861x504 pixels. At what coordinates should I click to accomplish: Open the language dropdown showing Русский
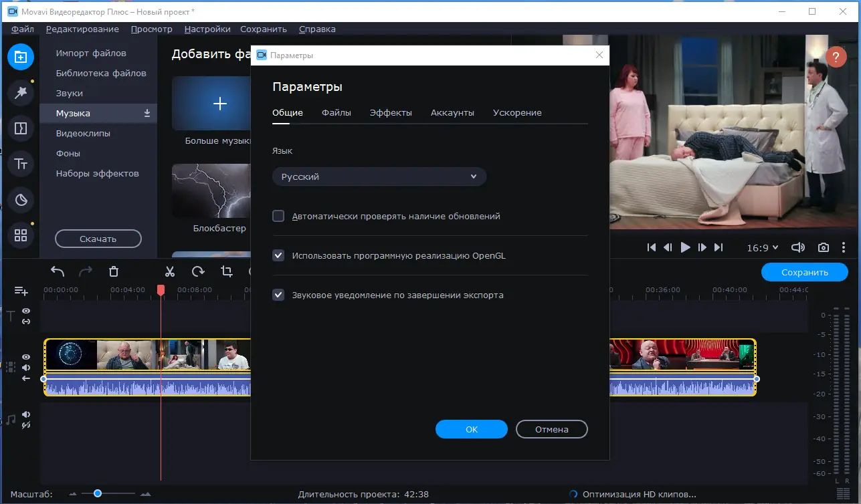click(379, 176)
